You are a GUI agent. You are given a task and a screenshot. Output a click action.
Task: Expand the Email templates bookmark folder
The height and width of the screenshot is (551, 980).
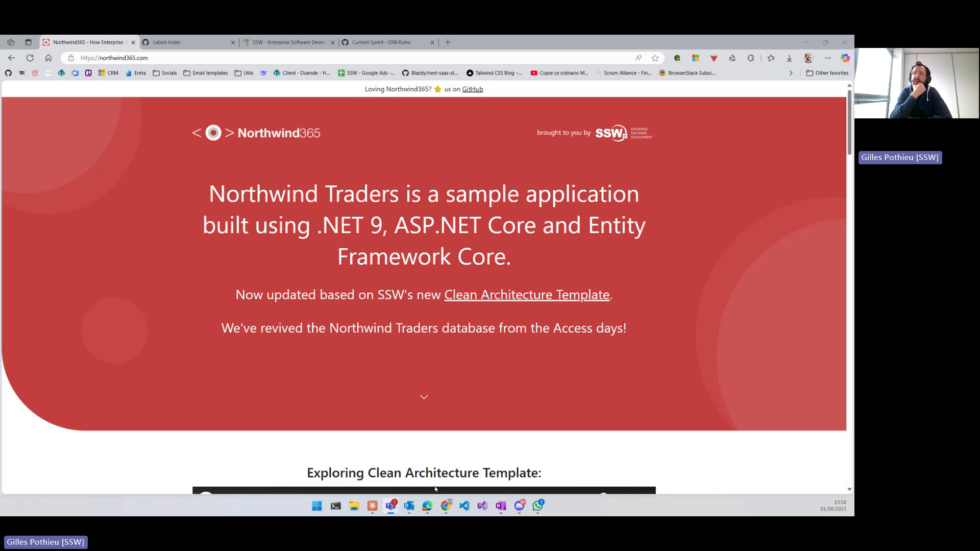[x=206, y=73]
